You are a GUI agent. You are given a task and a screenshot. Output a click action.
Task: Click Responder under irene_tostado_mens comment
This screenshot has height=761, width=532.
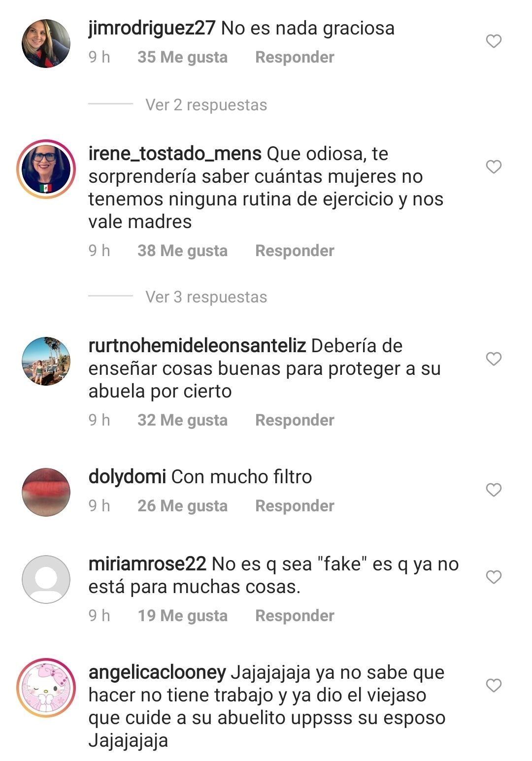point(295,251)
